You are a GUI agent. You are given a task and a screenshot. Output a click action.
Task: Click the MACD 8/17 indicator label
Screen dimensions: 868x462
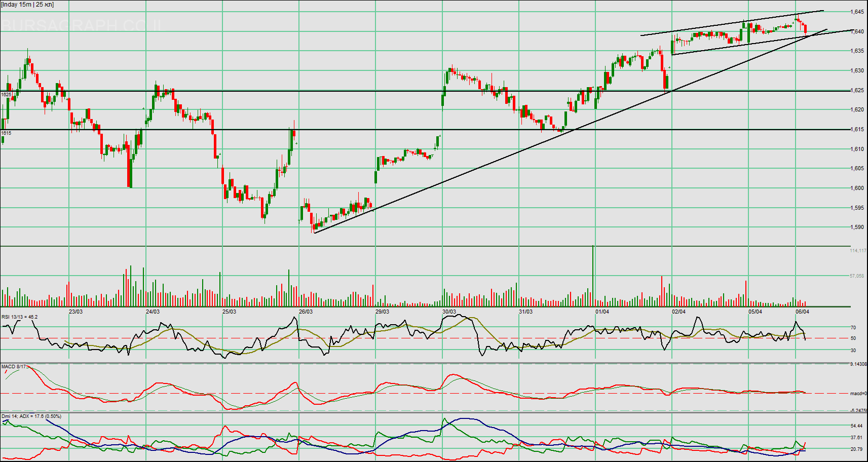pyautogui.click(x=14, y=366)
